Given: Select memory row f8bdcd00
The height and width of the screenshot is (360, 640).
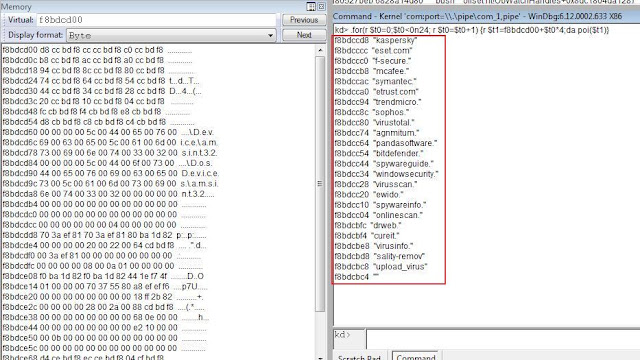Looking at the screenshot, I should 97,50.
